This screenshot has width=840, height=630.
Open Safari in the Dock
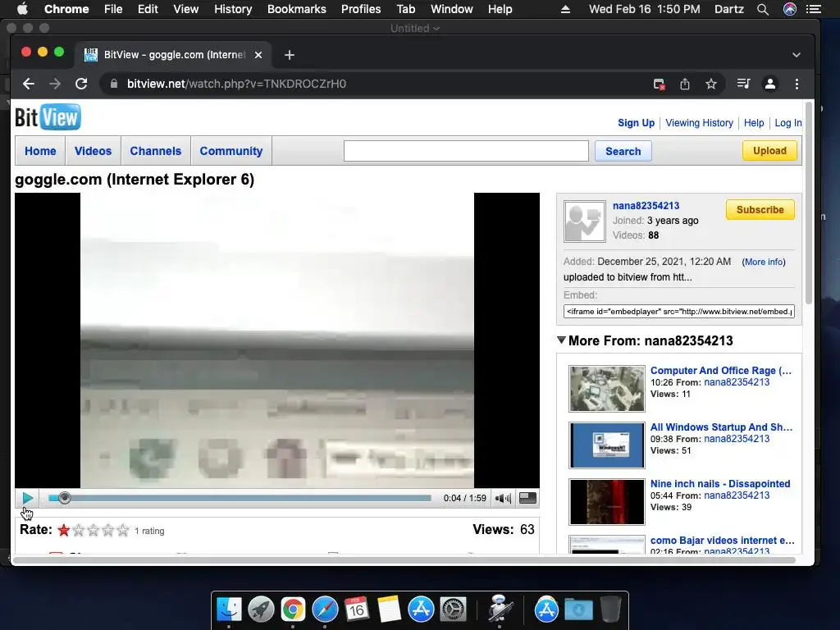pos(325,609)
